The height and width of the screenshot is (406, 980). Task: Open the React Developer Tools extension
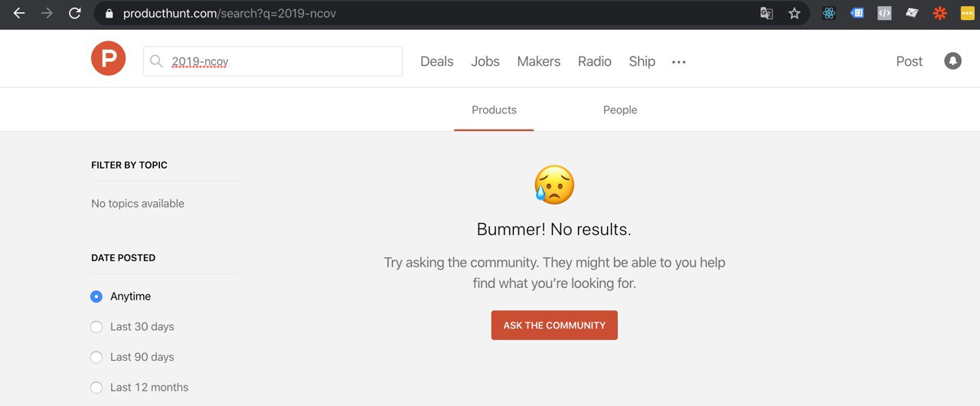[x=829, y=13]
